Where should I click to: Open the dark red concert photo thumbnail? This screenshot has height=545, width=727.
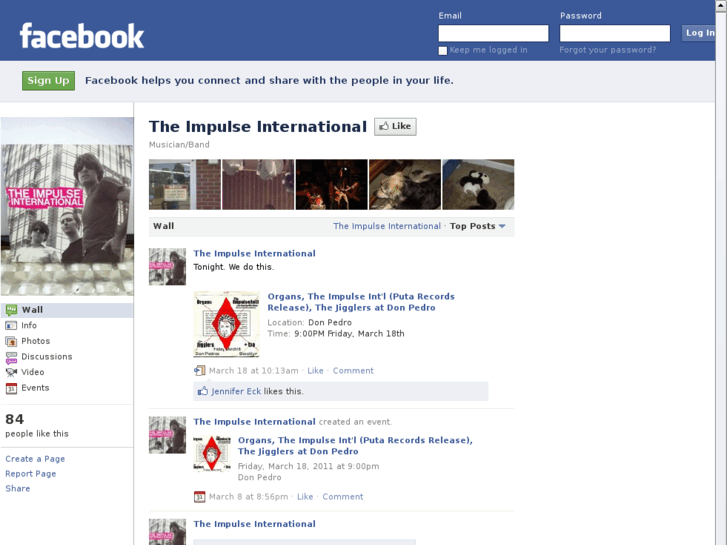(332, 185)
